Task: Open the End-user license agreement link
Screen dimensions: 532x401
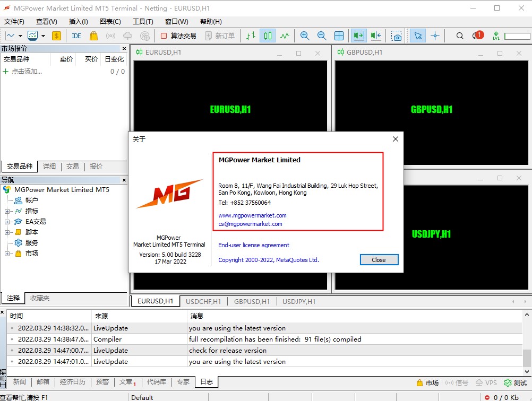Action: (x=254, y=245)
